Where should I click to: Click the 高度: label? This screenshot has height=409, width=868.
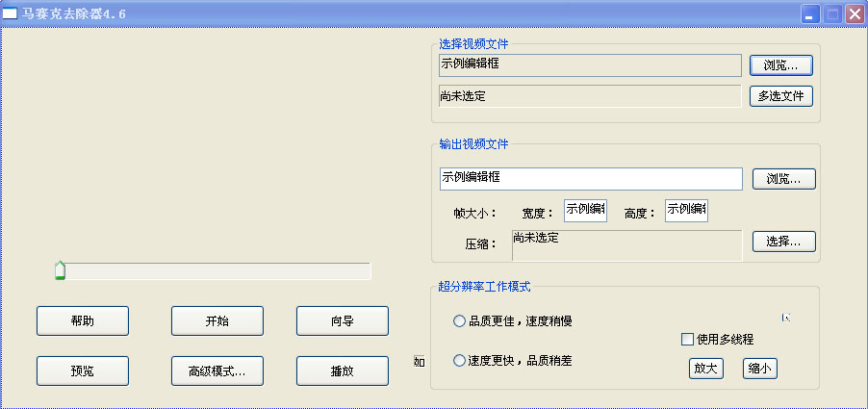pos(640,214)
